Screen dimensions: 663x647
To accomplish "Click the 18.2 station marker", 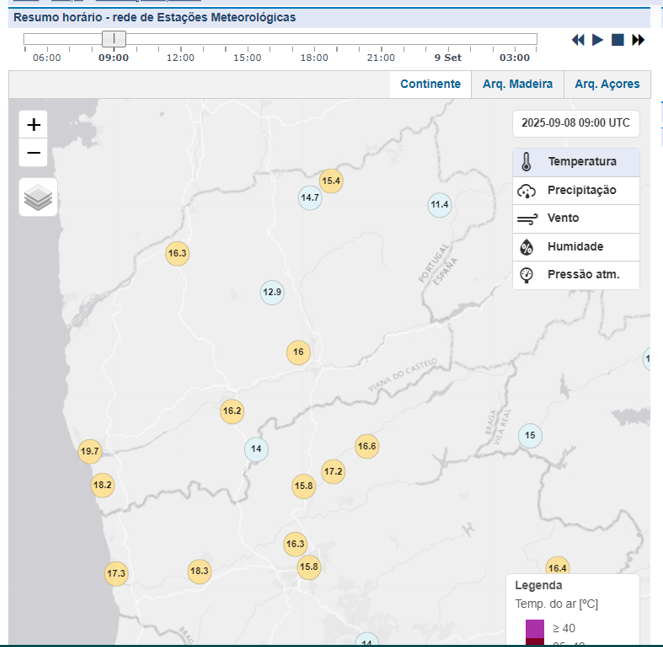I will tap(102, 485).
